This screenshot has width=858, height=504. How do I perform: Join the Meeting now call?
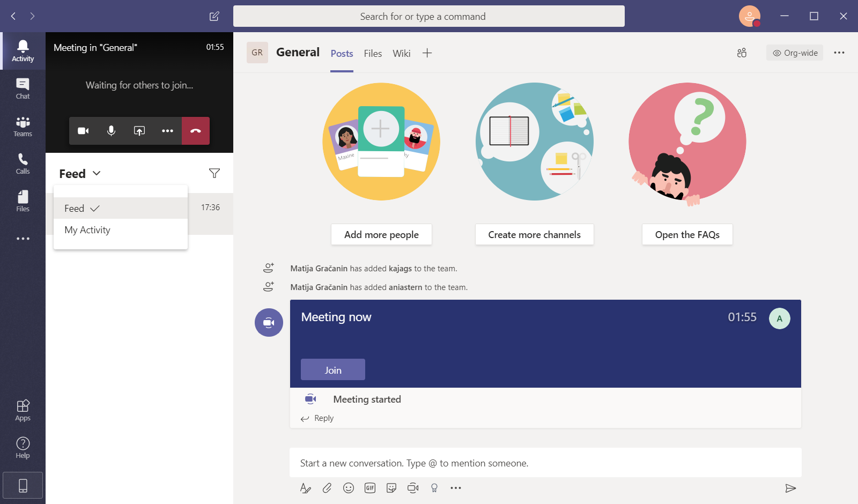333,370
